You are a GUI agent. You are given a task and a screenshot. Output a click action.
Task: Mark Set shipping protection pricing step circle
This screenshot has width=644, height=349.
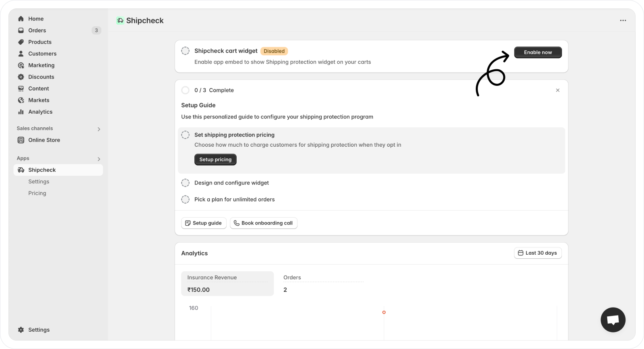point(185,135)
